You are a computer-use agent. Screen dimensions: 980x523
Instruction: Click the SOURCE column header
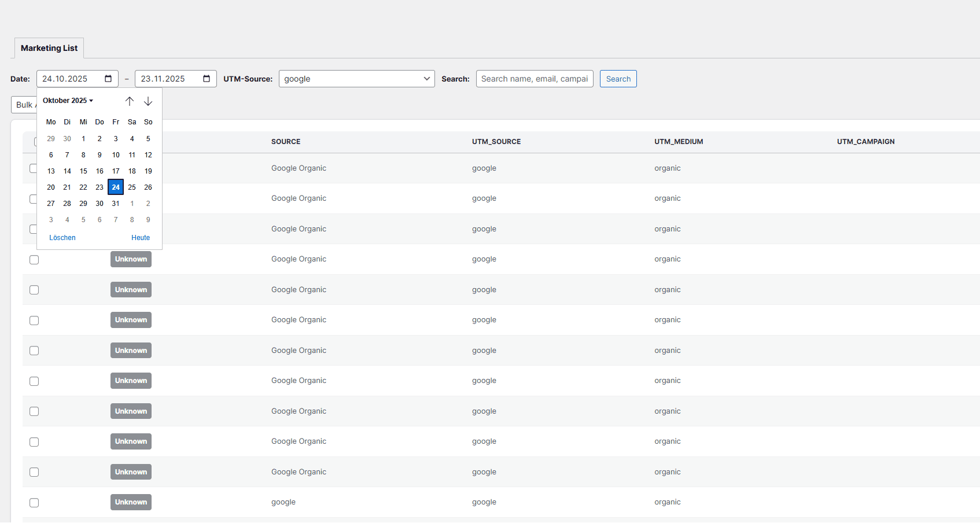point(286,141)
